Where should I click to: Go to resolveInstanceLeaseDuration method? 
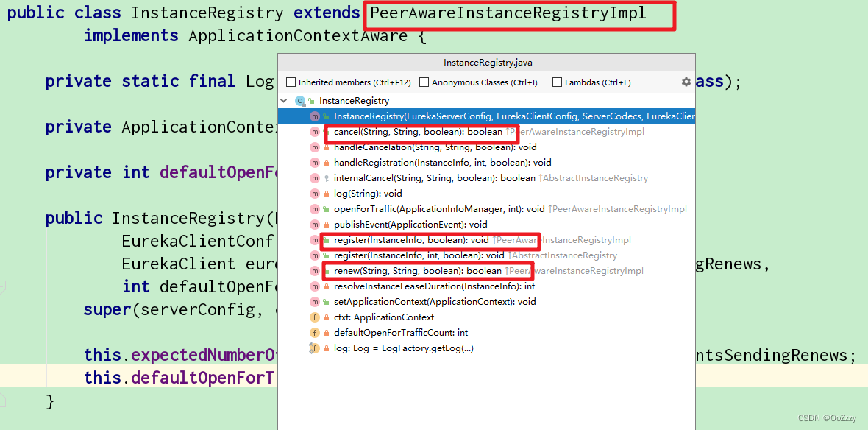pyautogui.click(x=435, y=286)
